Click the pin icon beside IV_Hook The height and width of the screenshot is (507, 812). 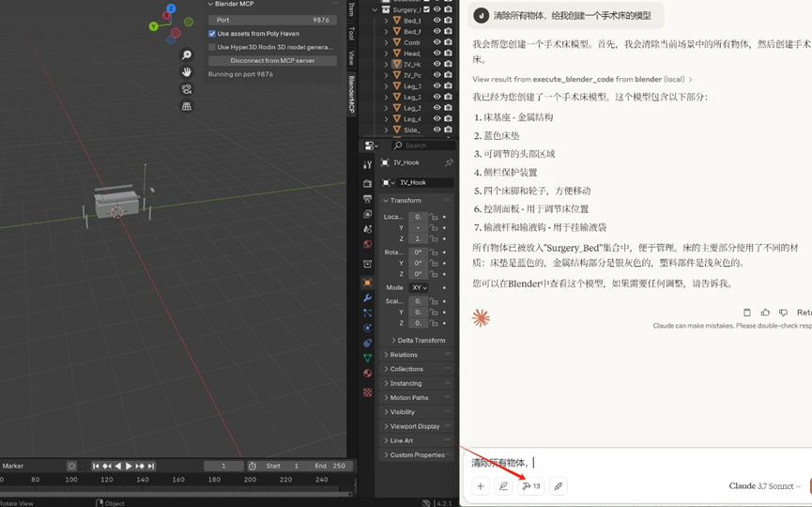pyautogui.click(x=449, y=162)
